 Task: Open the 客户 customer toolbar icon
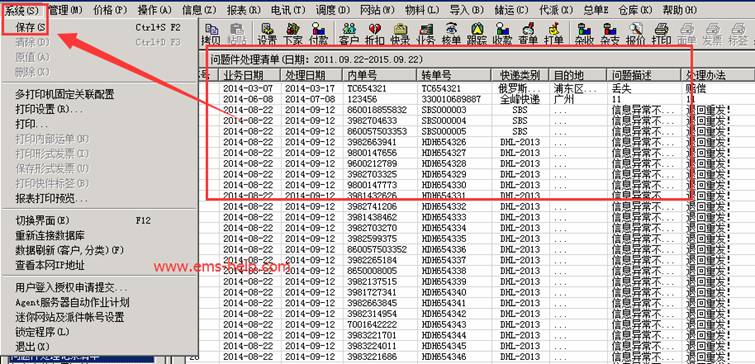pyautogui.click(x=349, y=34)
